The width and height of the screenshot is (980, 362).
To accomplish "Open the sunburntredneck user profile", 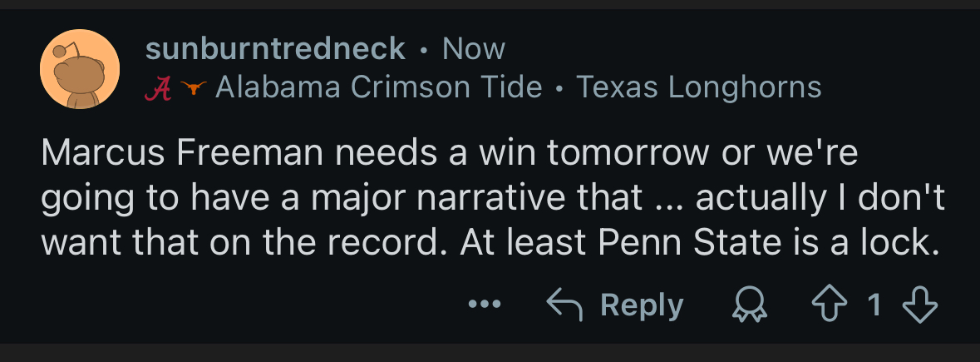I will click(x=275, y=49).
